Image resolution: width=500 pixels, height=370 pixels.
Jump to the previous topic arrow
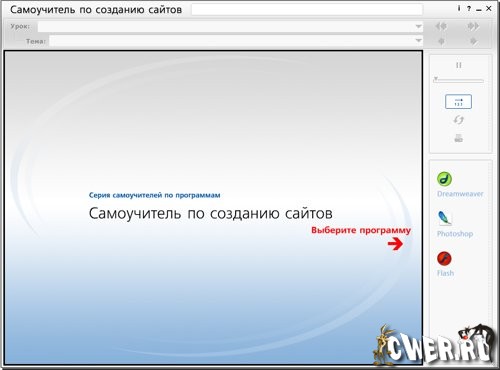pos(441,41)
